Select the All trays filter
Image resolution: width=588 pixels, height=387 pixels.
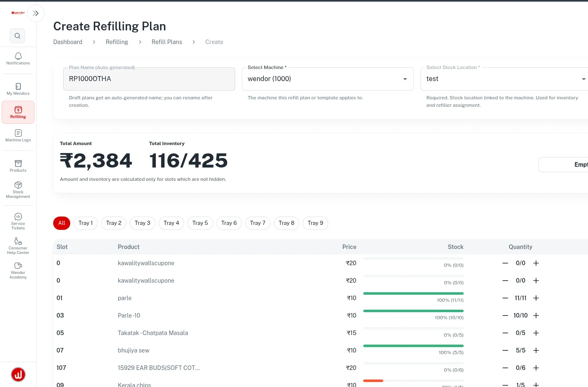click(62, 223)
